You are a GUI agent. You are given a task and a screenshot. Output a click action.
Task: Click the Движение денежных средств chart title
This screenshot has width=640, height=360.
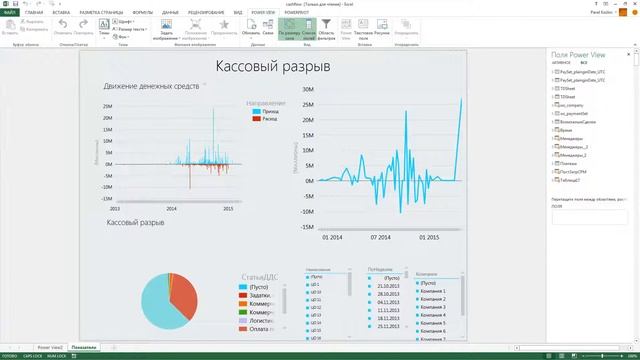pos(151,86)
